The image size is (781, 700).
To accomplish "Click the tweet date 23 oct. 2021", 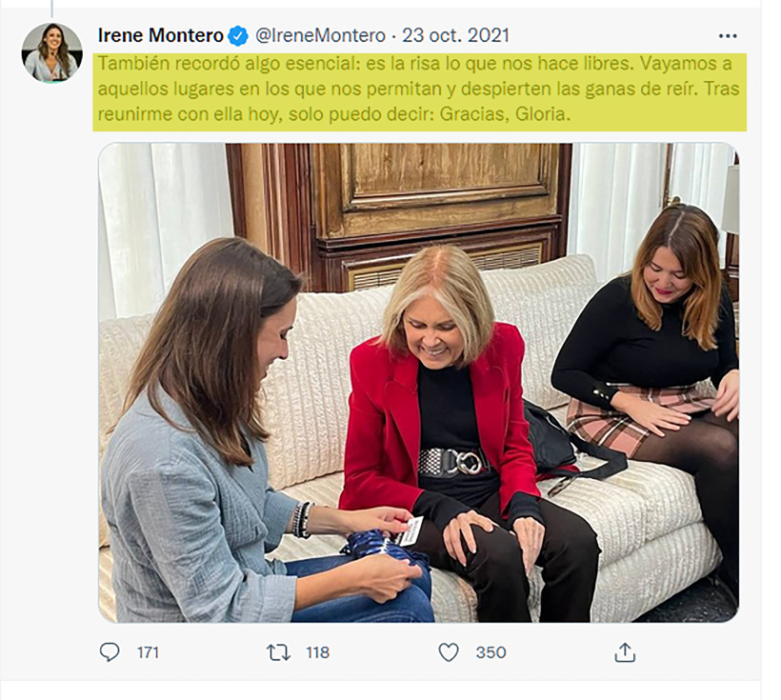I will tap(455, 36).
